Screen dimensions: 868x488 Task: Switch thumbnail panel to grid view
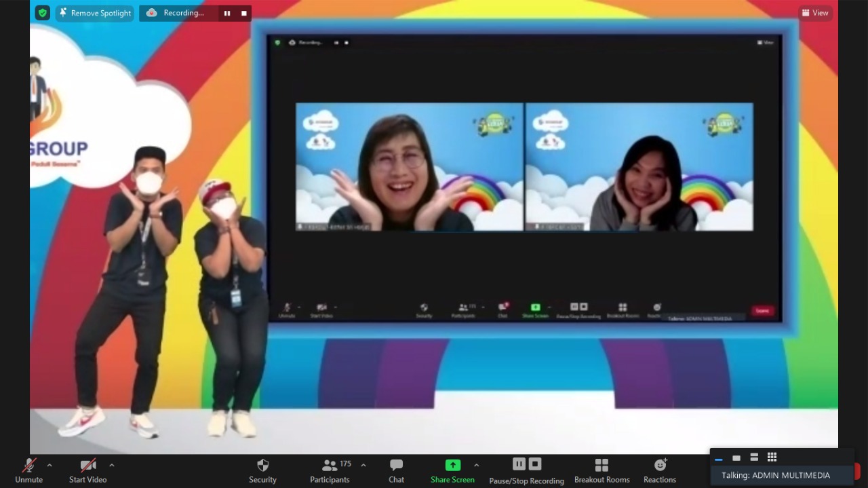pyautogui.click(x=772, y=457)
